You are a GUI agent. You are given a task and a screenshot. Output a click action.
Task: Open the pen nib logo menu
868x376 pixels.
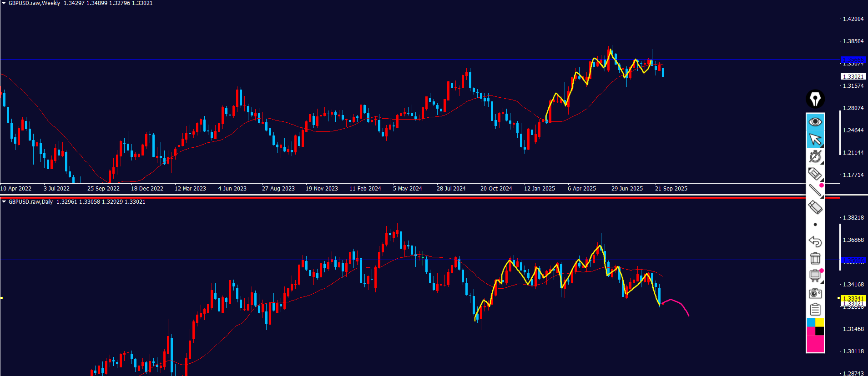pyautogui.click(x=815, y=99)
